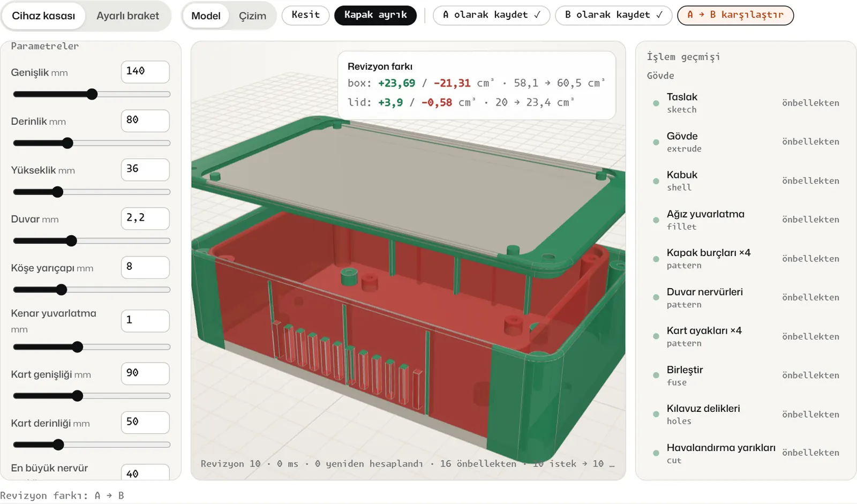Click B olarak kaydet button

(x=613, y=15)
